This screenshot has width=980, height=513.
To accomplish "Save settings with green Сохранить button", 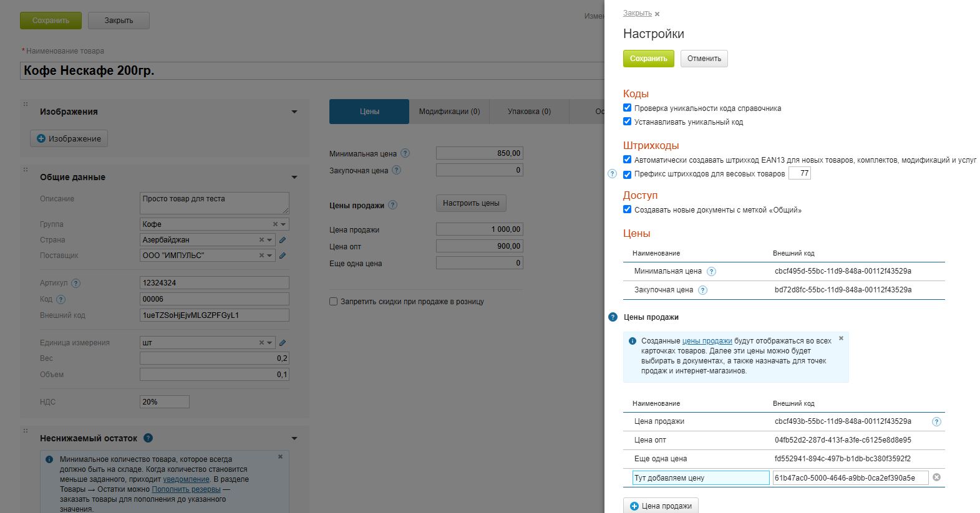I will click(648, 59).
